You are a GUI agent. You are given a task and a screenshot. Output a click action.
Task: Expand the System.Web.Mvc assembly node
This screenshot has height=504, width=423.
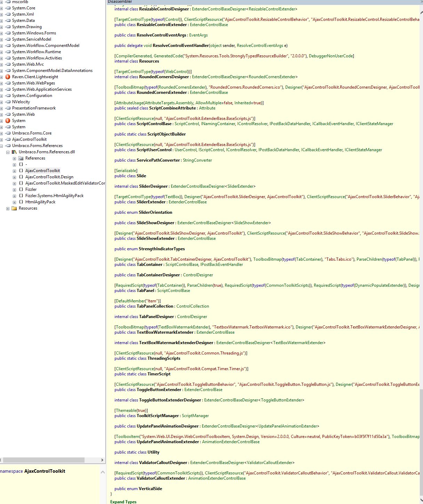coord(1,65)
